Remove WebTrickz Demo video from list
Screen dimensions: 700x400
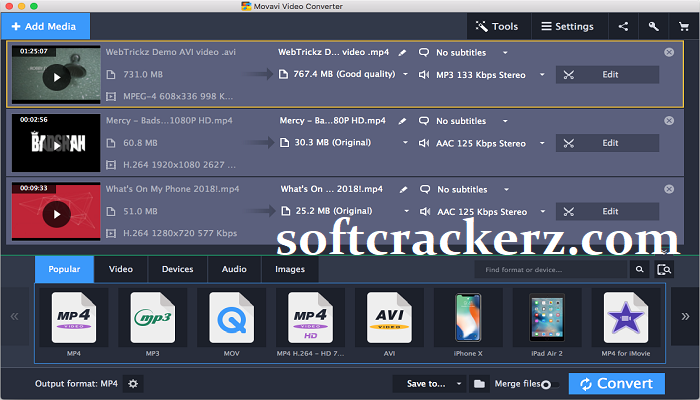click(x=669, y=52)
